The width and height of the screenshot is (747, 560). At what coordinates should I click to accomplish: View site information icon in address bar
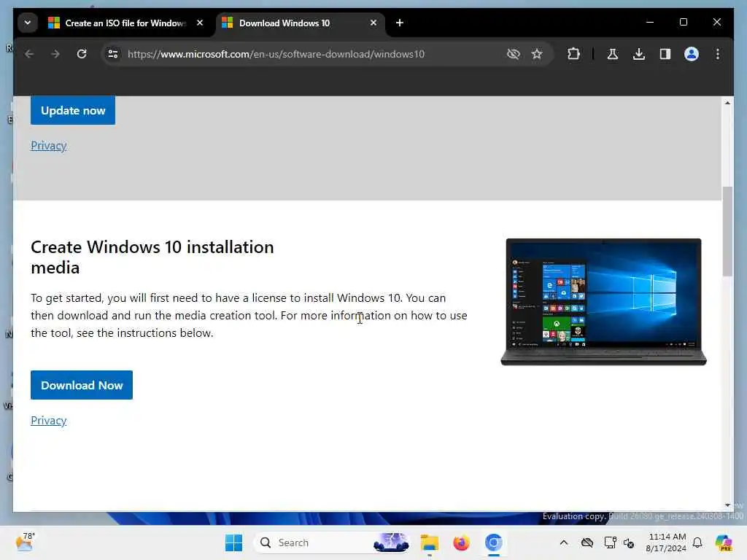tap(113, 54)
